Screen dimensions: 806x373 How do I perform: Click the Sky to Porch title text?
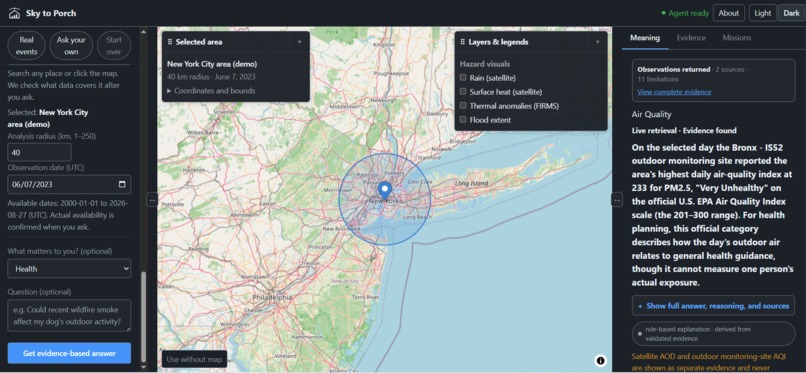coord(51,13)
